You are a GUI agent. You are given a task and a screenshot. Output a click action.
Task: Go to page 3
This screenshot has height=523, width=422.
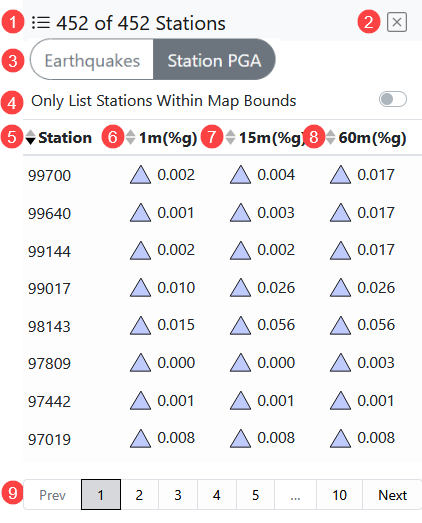pos(178,495)
